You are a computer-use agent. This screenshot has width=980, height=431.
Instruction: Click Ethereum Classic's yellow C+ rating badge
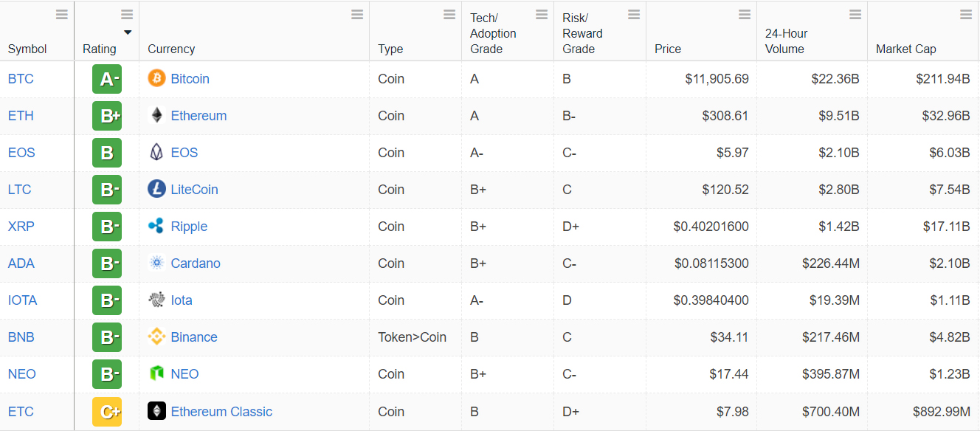coord(107,412)
